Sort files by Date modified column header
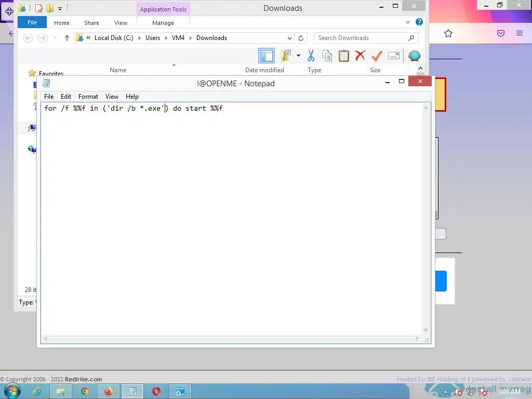Screen dimensions: 532x399 pos(264,70)
